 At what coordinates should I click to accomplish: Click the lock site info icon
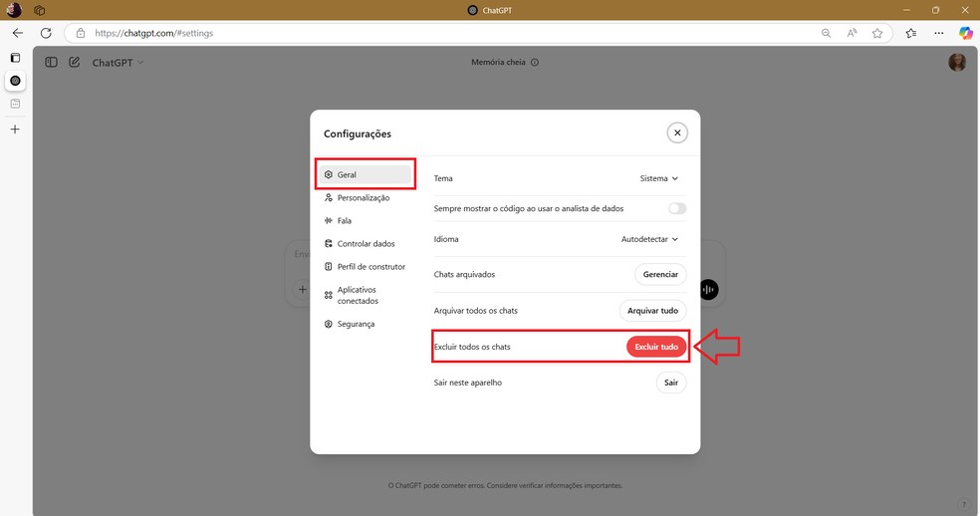pos(80,33)
